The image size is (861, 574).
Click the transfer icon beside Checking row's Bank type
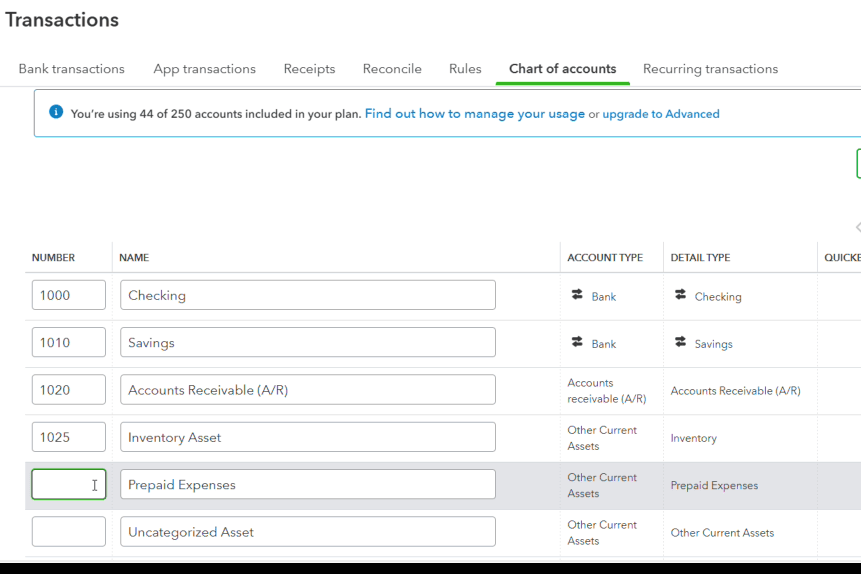pos(577,295)
